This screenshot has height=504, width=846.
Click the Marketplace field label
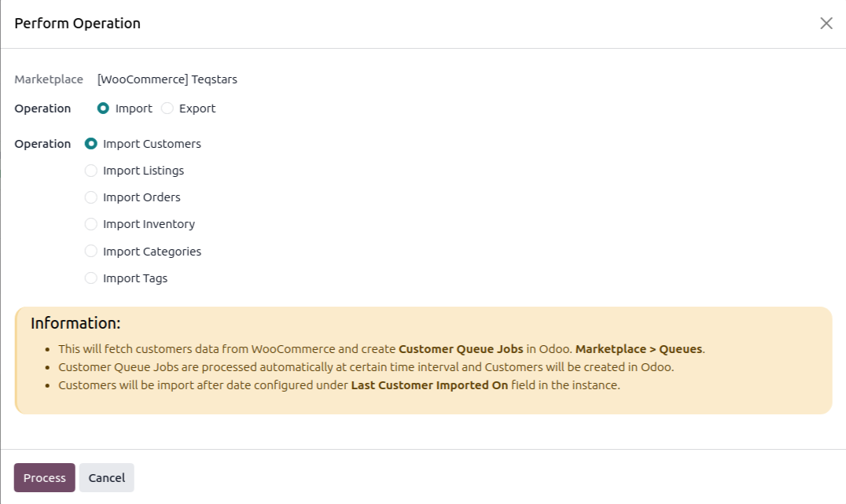pyautogui.click(x=49, y=79)
